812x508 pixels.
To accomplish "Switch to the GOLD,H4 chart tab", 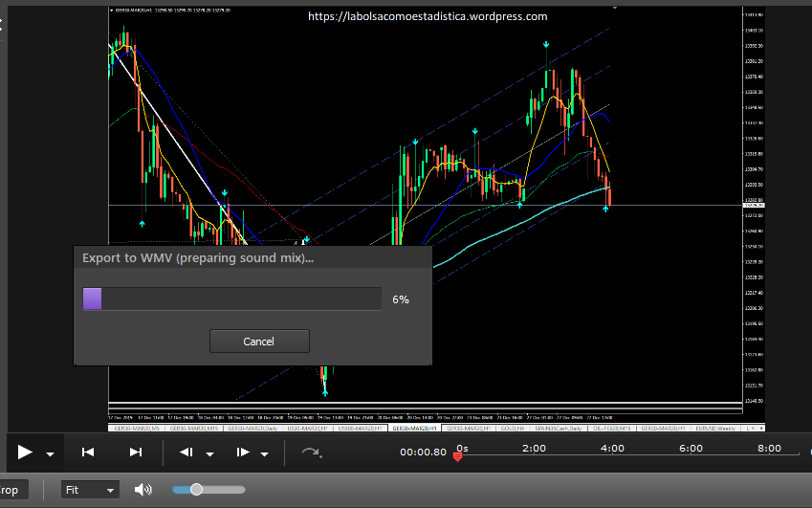I will pos(512,429).
